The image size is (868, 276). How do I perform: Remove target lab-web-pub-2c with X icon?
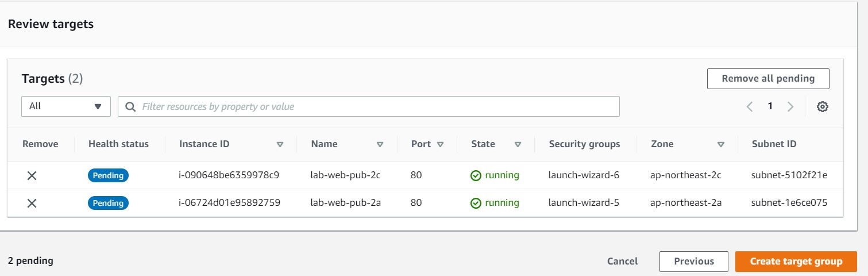(32, 175)
